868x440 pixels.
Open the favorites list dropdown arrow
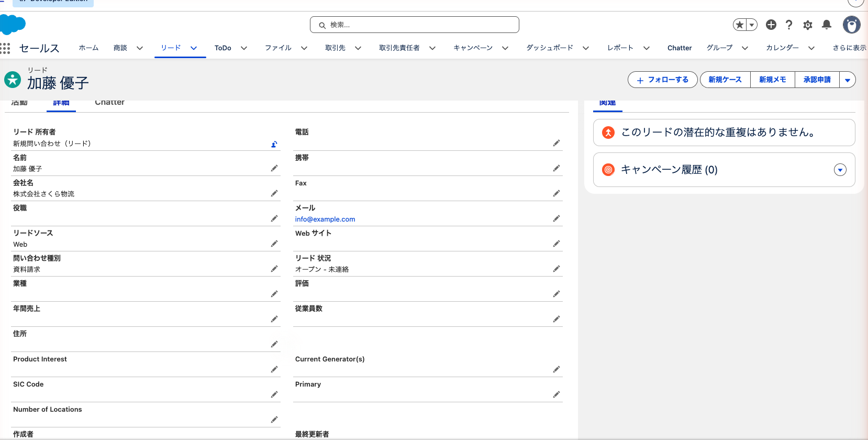click(752, 25)
